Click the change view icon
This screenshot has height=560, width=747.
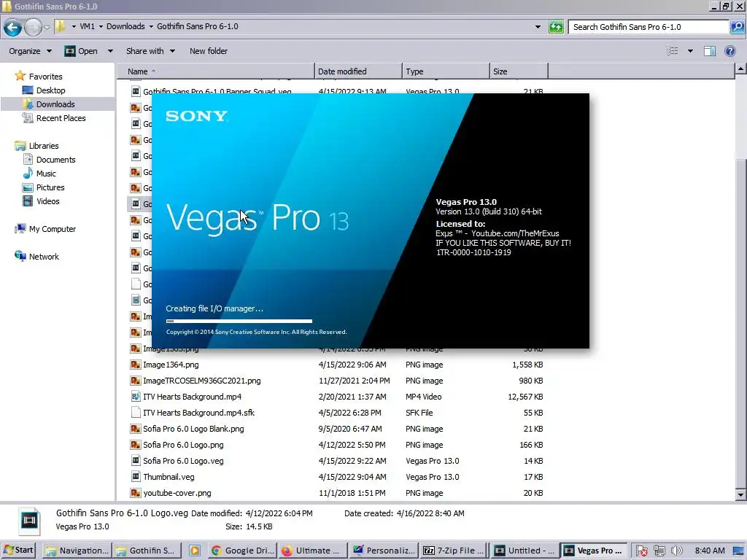(672, 51)
